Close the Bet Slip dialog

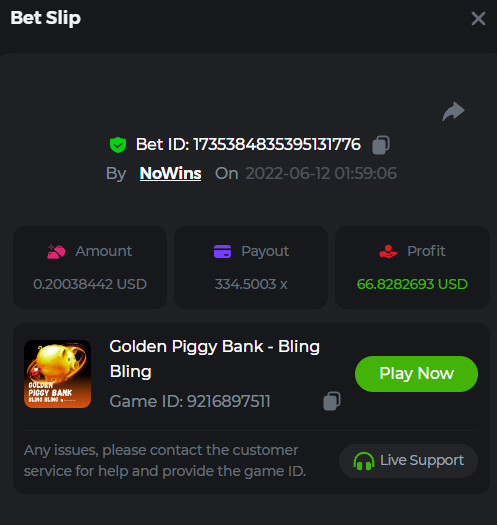pos(478,18)
